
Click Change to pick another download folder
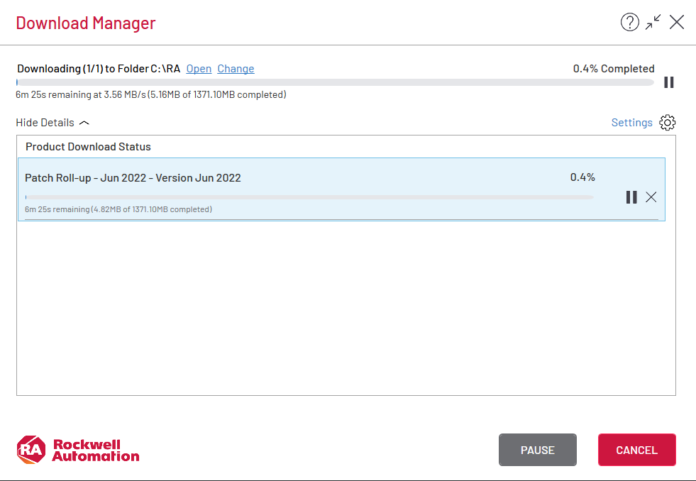point(236,68)
